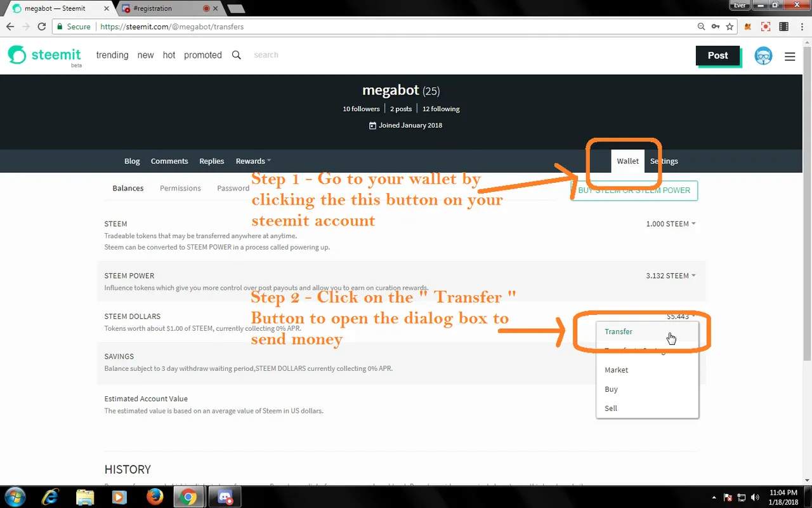Screen dimensions: 812x508
Task: Open the hamburger main menu
Action: 790,57
